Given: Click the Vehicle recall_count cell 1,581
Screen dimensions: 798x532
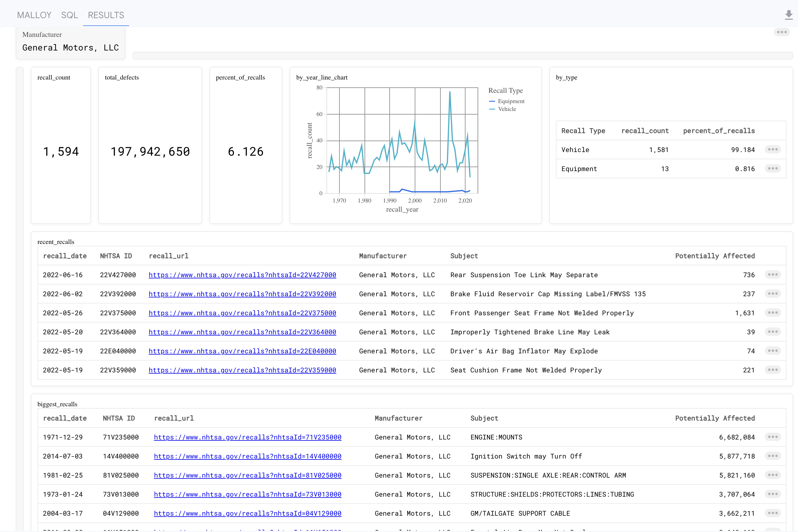Looking at the screenshot, I should tap(659, 150).
